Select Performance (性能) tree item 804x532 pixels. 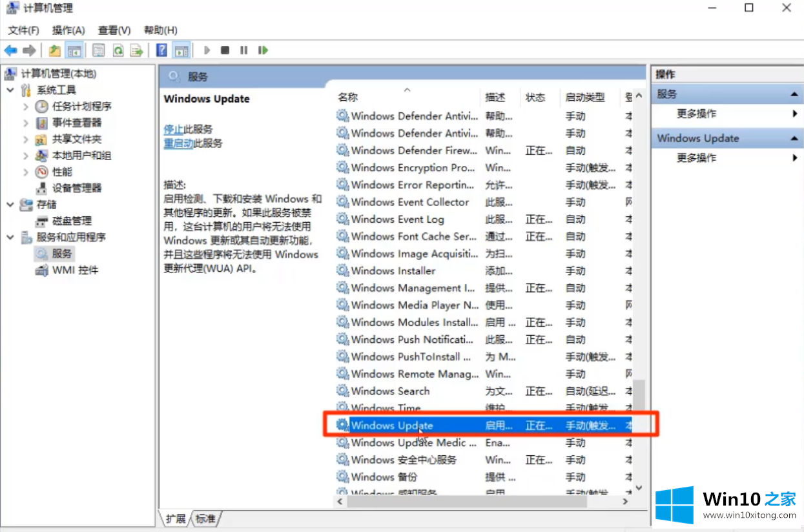(x=62, y=172)
